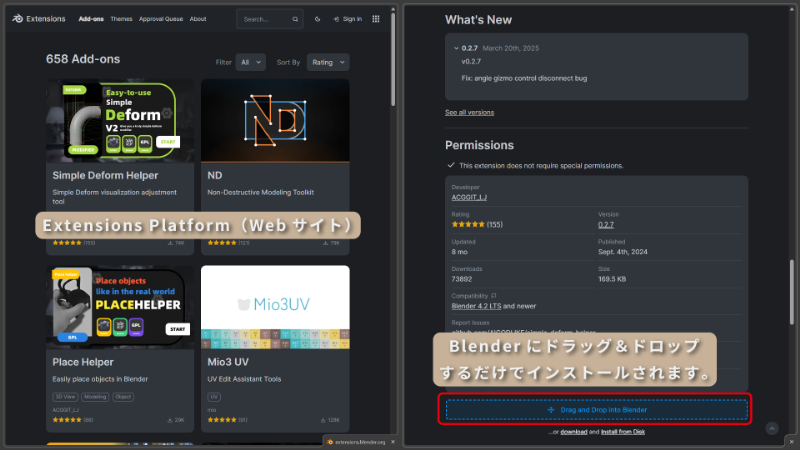Open the apps grid menu icon
800x450 pixels.
[376, 19]
